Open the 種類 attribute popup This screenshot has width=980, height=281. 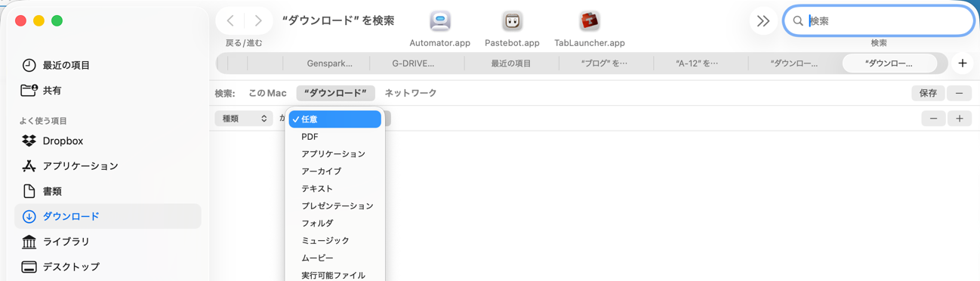243,119
